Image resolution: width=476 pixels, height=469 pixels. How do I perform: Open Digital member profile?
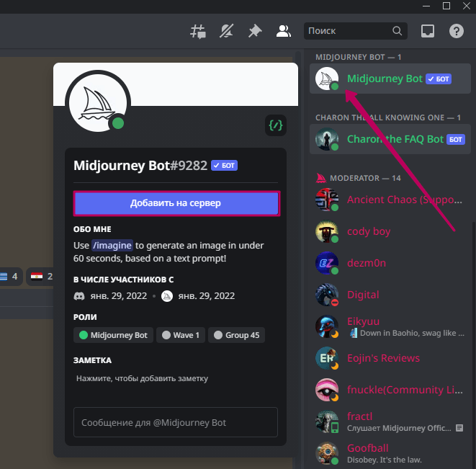pyautogui.click(x=390, y=295)
